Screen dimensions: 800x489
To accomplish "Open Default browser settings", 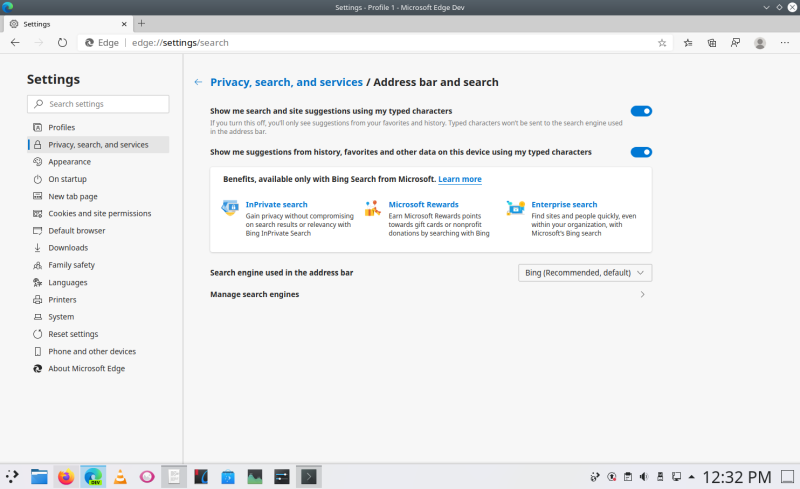I will 98,231.
